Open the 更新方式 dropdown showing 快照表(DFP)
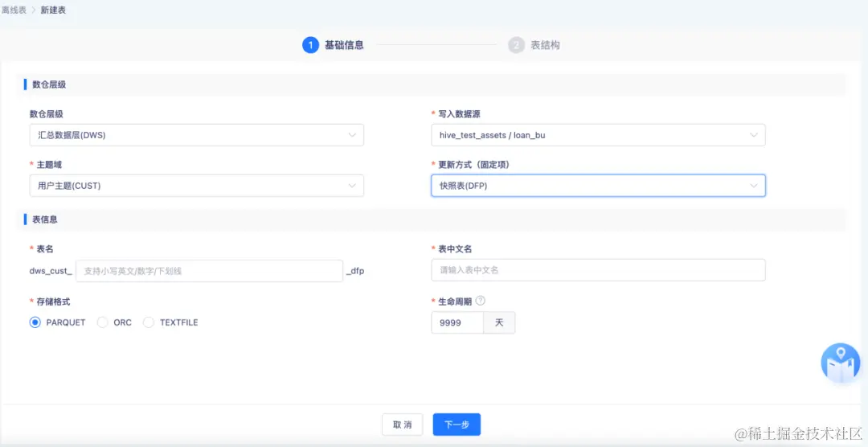 coord(598,186)
